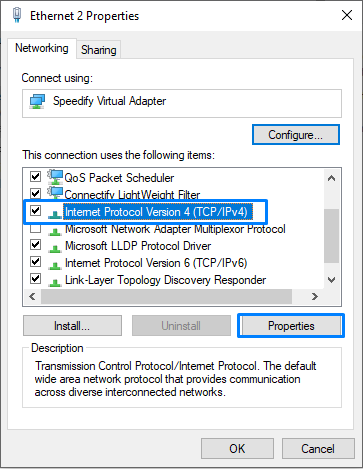363x469 pixels.
Task: Uncheck the QoS Packet Scheduler checkbox
Action: (x=36, y=176)
